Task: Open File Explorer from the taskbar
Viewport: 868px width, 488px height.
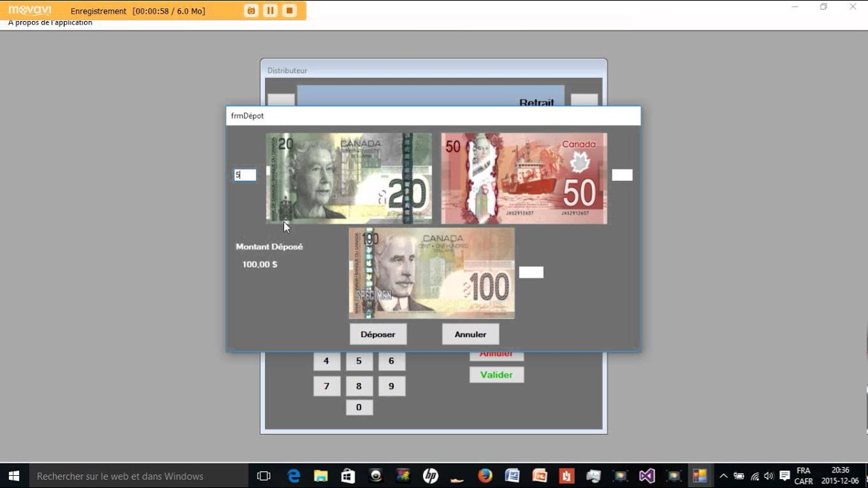Action: pyautogui.click(x=321, y=476)
